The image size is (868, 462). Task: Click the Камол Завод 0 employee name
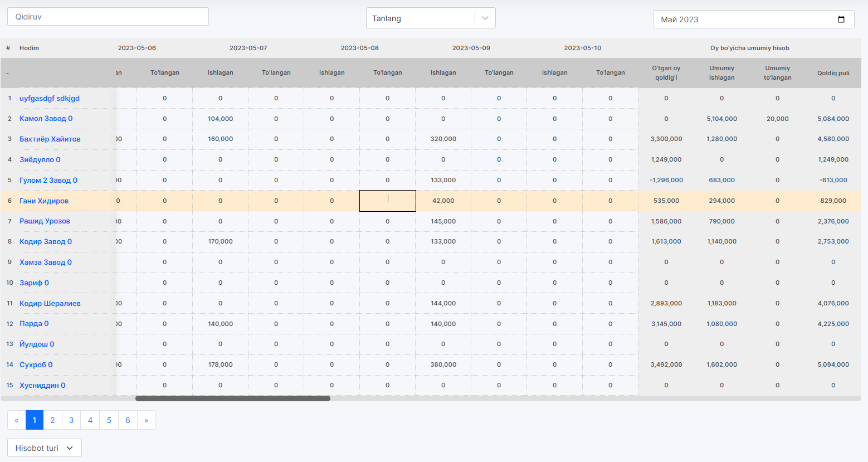[46, 118]
